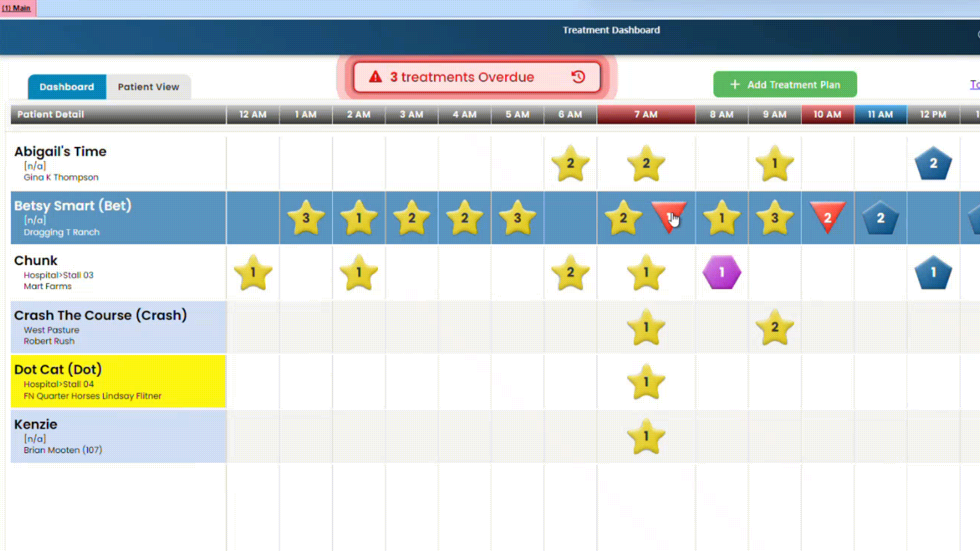Screen dimensions: 980x551
Task: Click the 11 AM column header
Action: 880,114
